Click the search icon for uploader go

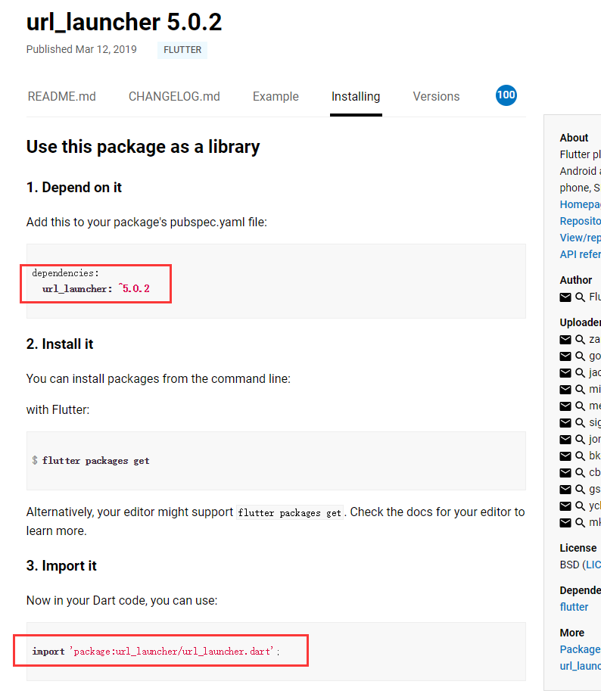(x=580, y=356)
